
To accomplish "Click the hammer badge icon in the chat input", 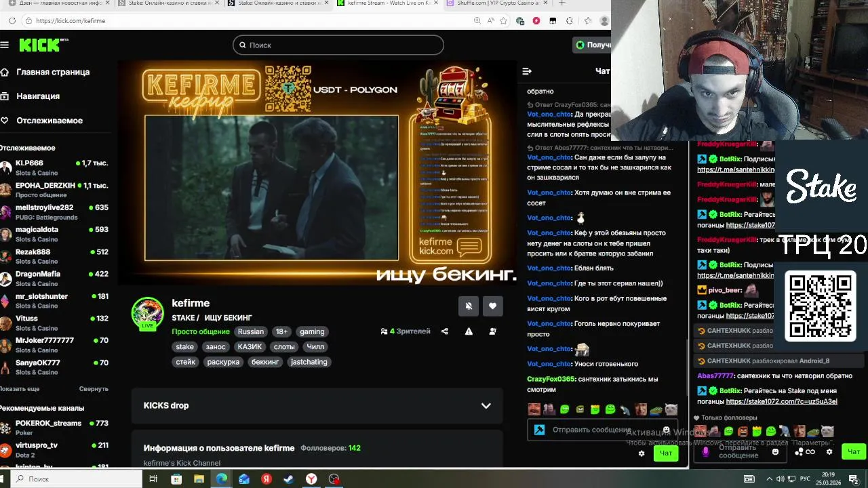I will pos(539,430).
